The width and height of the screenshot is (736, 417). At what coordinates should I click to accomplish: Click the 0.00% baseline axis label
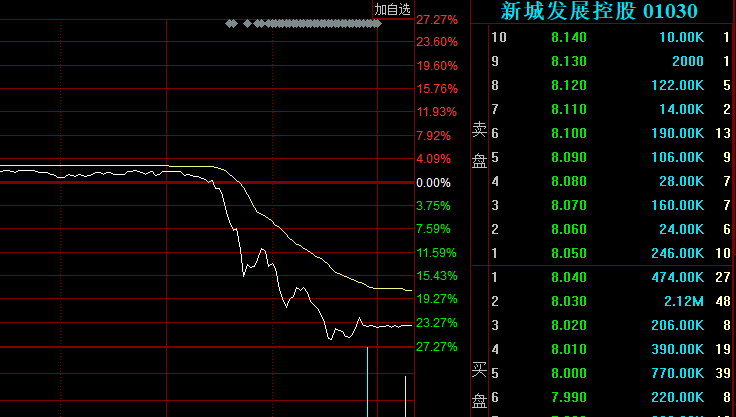[x=433, y=183]
